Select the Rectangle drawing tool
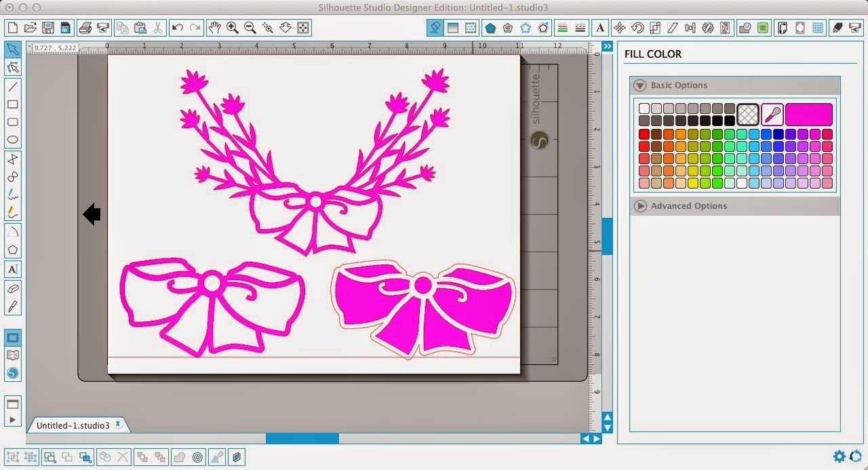Viewport: 868px width, 470px height. 12,104
